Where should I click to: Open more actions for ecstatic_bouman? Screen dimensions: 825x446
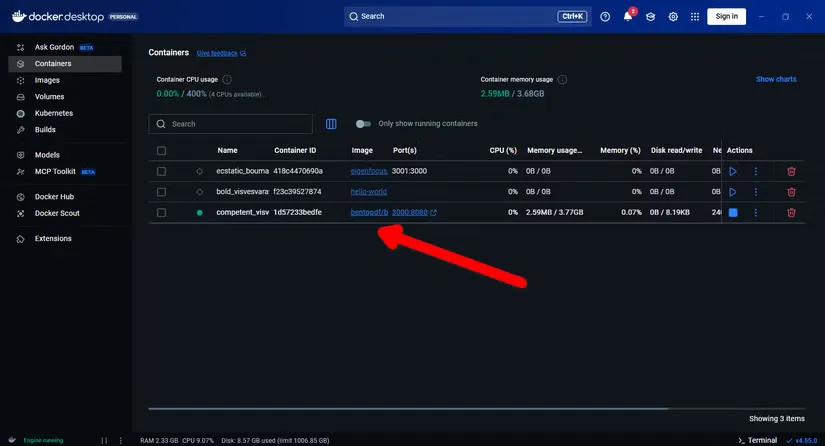pos(755,171)
